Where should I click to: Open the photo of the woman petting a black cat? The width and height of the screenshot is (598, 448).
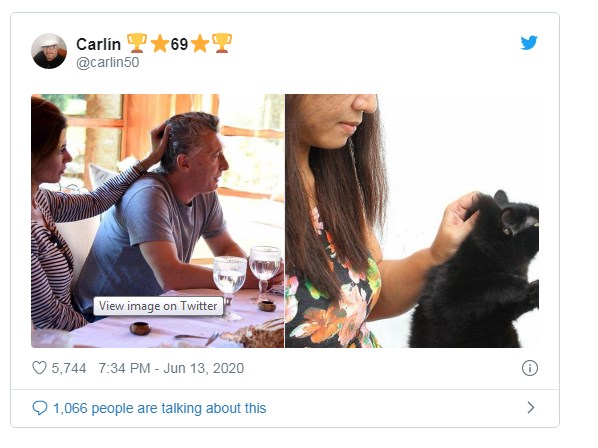[x=412, y=221]
